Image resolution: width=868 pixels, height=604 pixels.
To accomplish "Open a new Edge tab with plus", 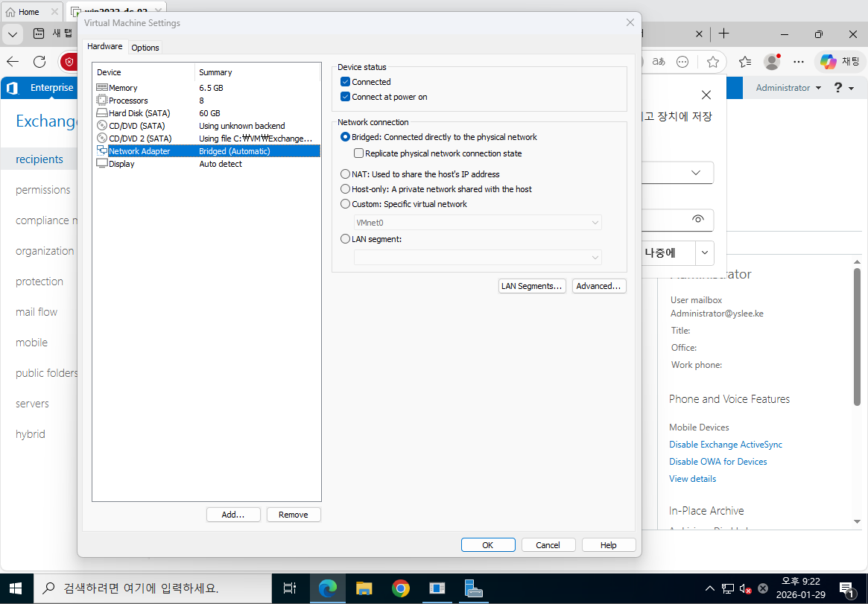I will pyautogui.click(x=723, y=34).
